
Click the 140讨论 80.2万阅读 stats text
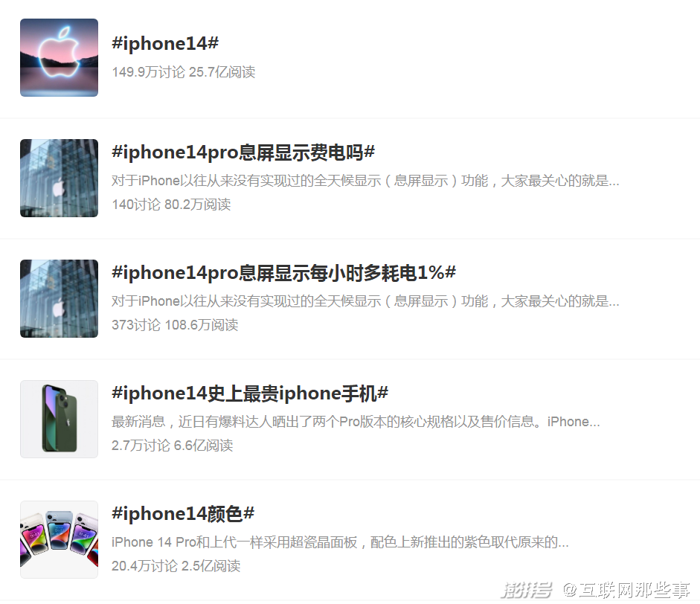pos(171,205)
